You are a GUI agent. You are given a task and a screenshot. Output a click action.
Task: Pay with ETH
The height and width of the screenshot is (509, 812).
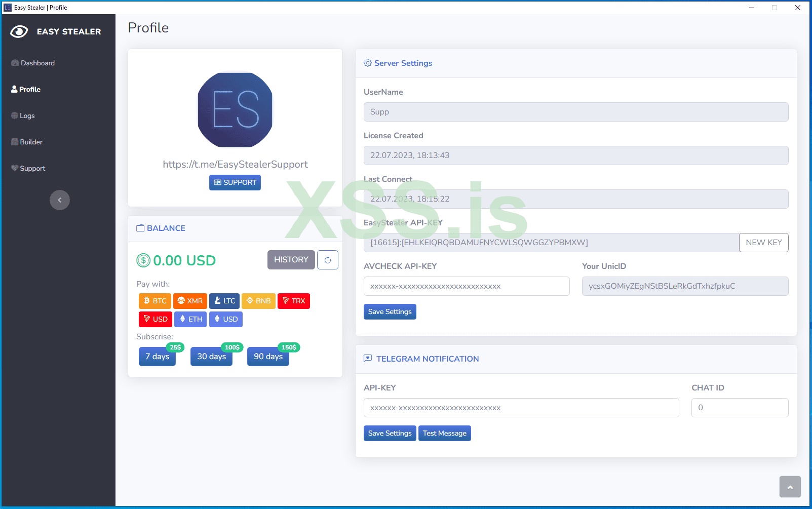click(190, 319)
